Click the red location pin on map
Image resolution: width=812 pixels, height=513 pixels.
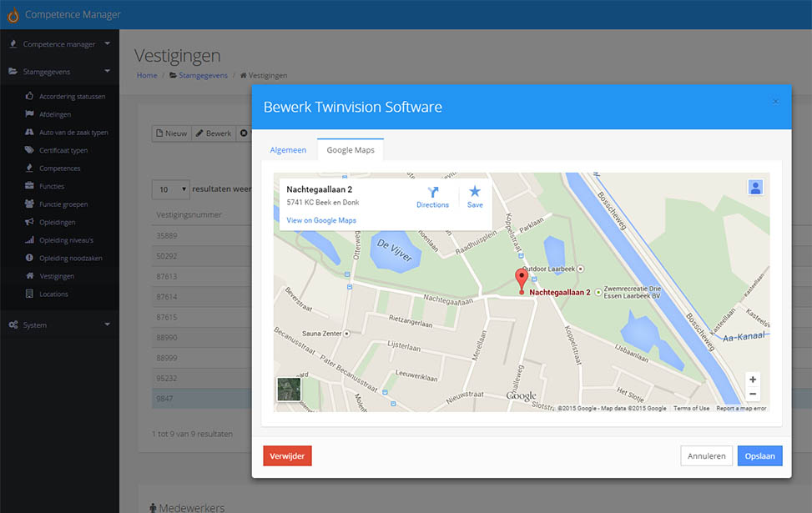[x=522, y=279]
